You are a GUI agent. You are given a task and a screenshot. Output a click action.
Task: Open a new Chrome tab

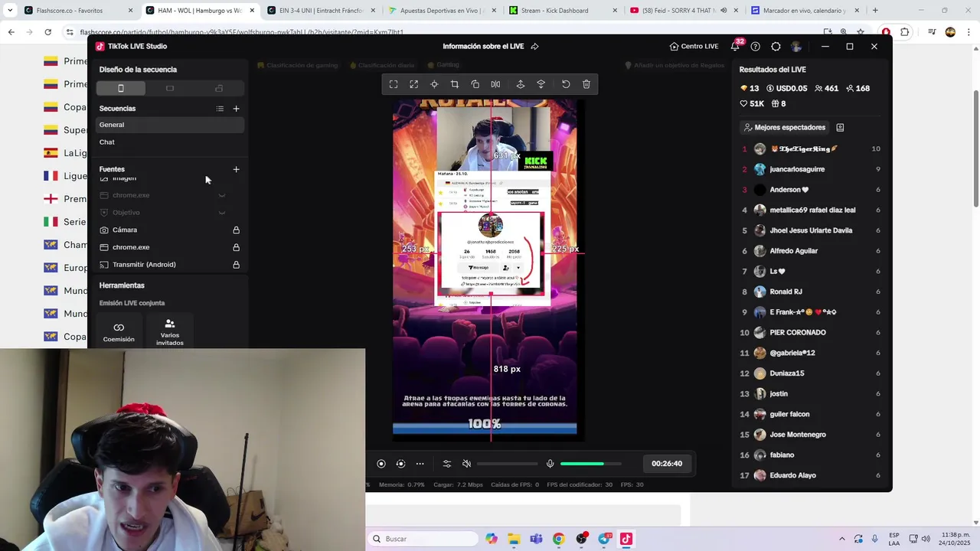tap(875, 11)
